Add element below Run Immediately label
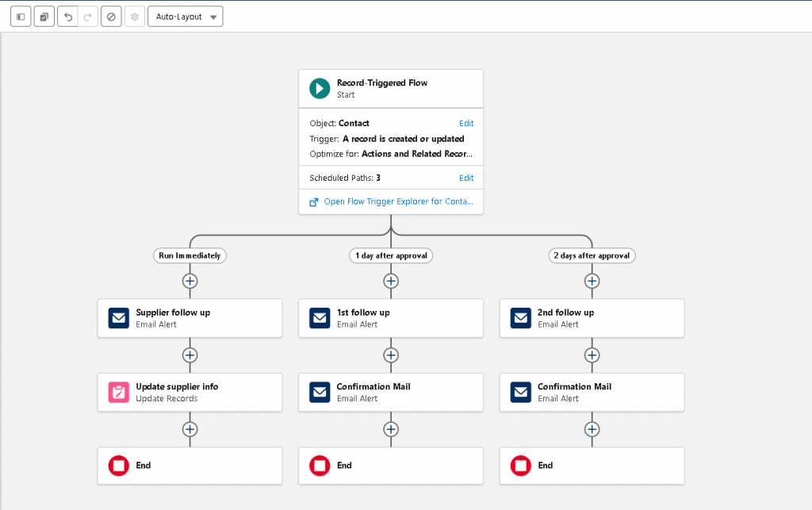This screenshot has height=510, width=812. pyautogui.click(x=190, y=281)
